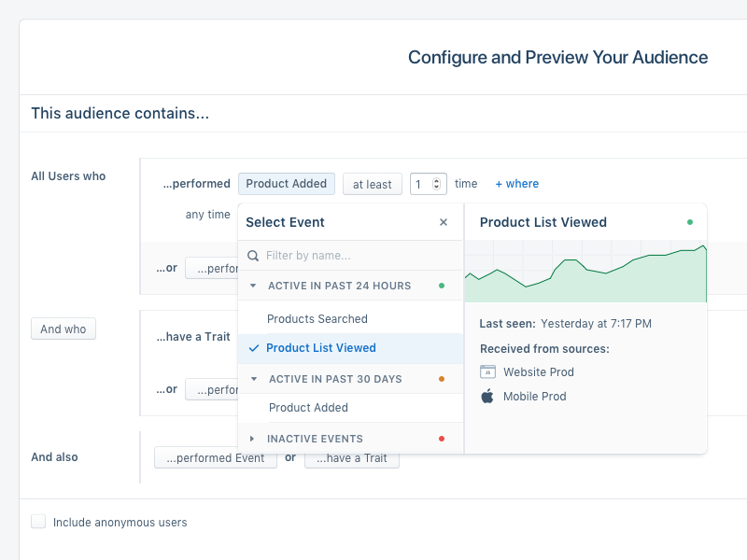The height and width of the screenshot is (560, 747).
Task: Collapse the Active in Past 24 Hours section
Action: tap(253, 286)
